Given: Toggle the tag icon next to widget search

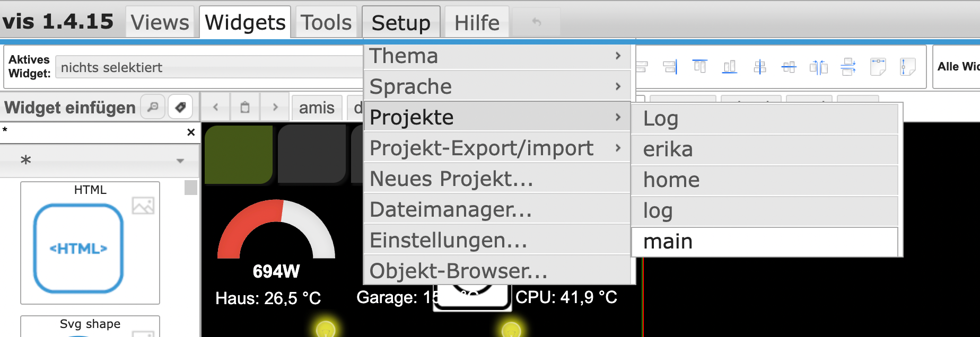Looking at the screenshot, I should coord(180,107).
